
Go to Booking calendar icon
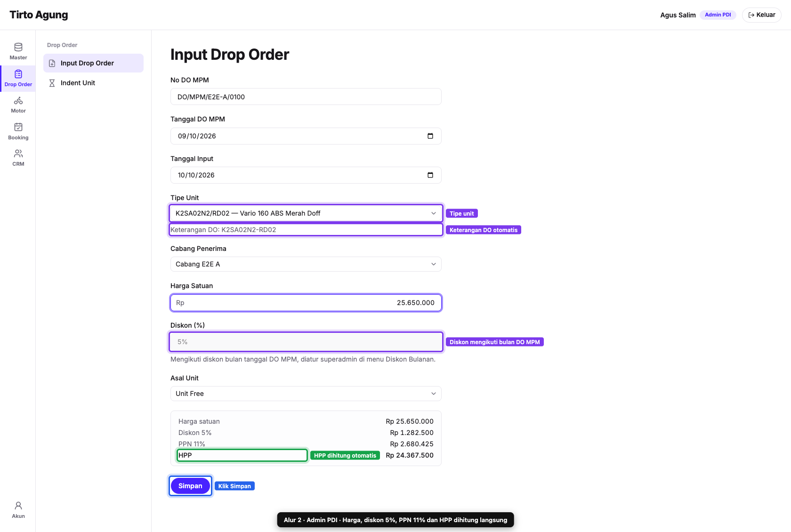coord(18,127)
